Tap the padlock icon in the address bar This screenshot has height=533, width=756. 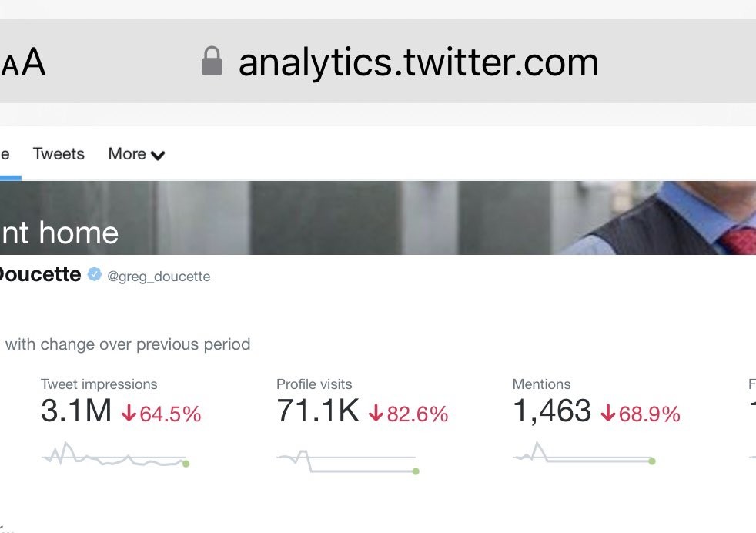coord(212,62)
